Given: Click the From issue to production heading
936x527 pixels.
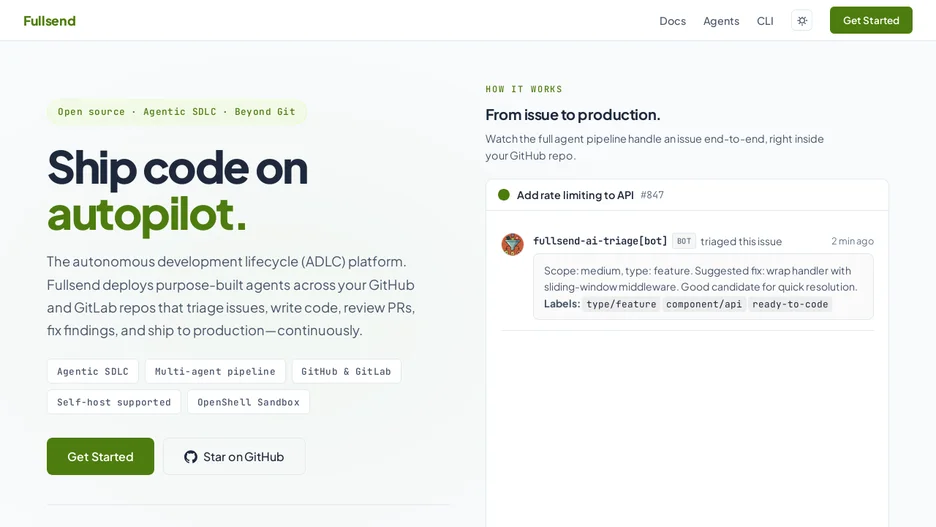Looking at the screenshot, I should 572,115.
